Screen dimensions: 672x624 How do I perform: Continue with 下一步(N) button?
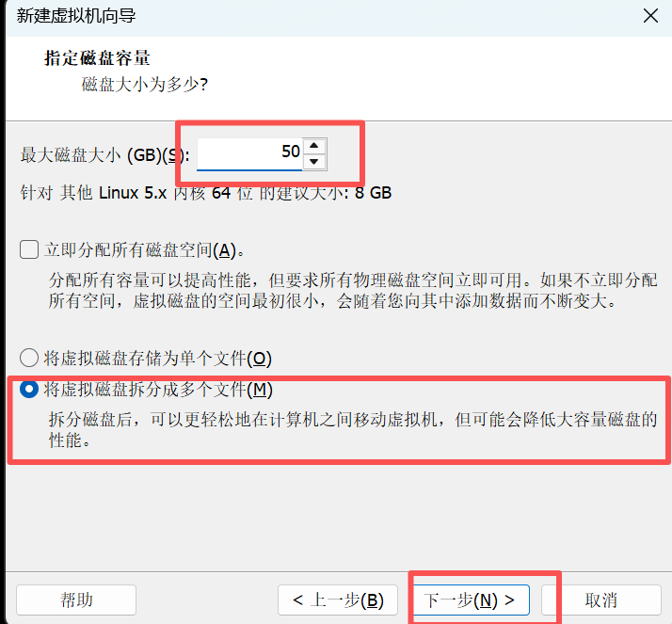(470, 600)
